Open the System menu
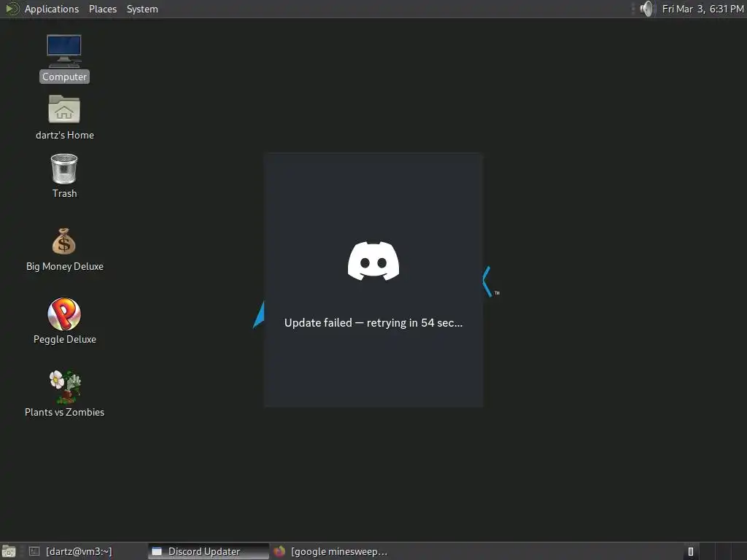Screen dimensions: 747x560 click(x=142, y=9)
